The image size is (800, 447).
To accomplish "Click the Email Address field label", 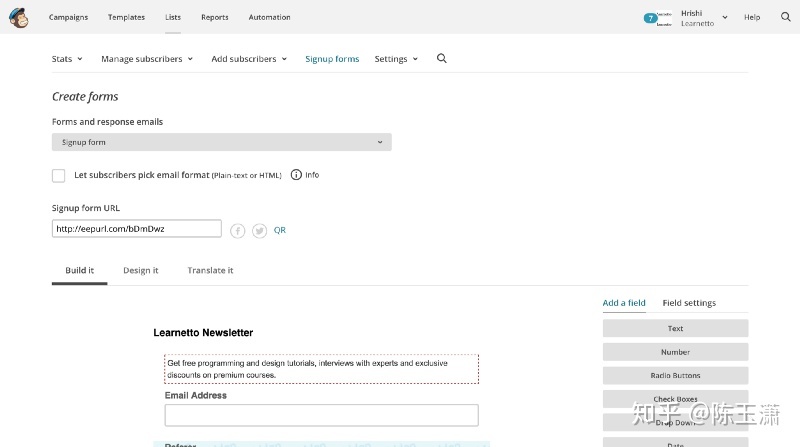I will click(x=195, y=395).
